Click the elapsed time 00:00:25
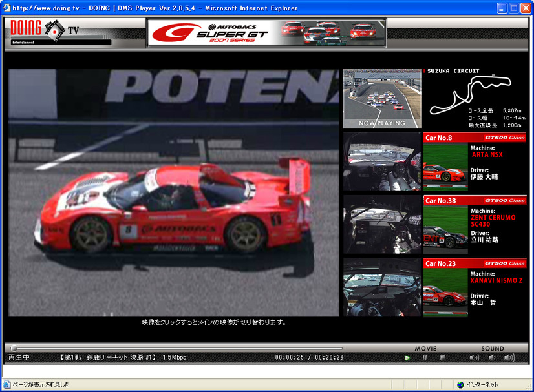 (290, 358)
